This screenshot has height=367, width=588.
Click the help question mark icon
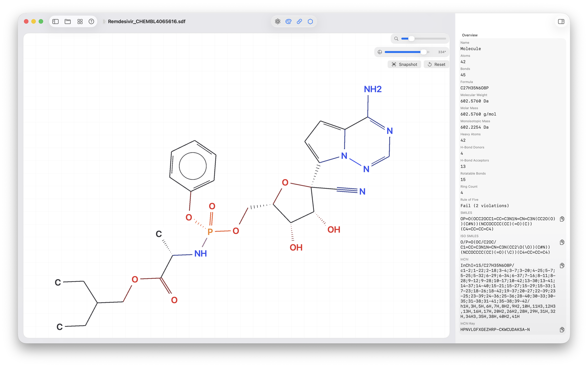[91, 22]
